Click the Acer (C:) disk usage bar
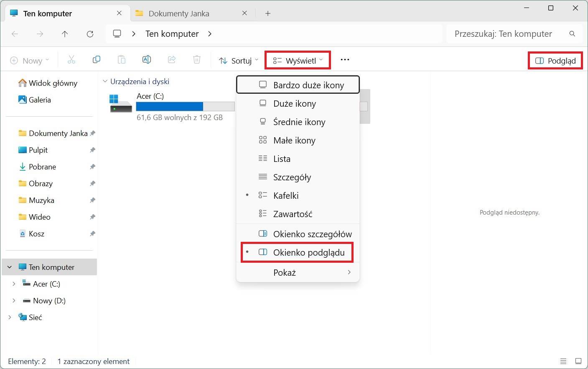This screenshot has width=588, height=369. pyautogui.click(x=185, y=107)
